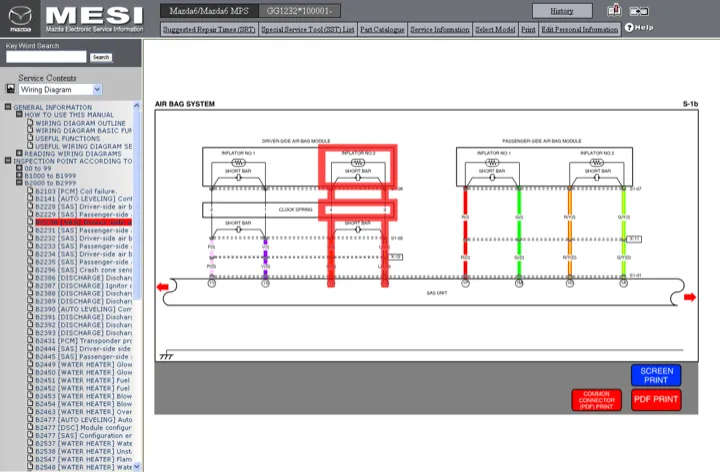This screenshot has height=472, width=720.
Task: Click the GG1232*100001- VIN range label
Action: [299, 11]
